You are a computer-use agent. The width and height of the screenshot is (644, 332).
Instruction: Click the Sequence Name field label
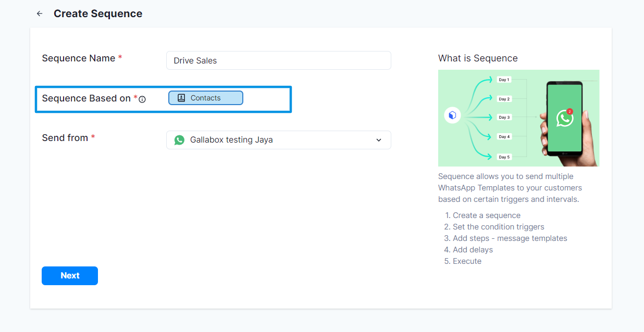point(79,58)
